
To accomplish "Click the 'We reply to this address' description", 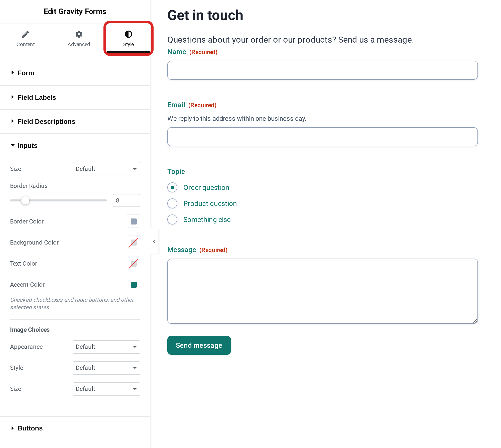I will point(237,119).
